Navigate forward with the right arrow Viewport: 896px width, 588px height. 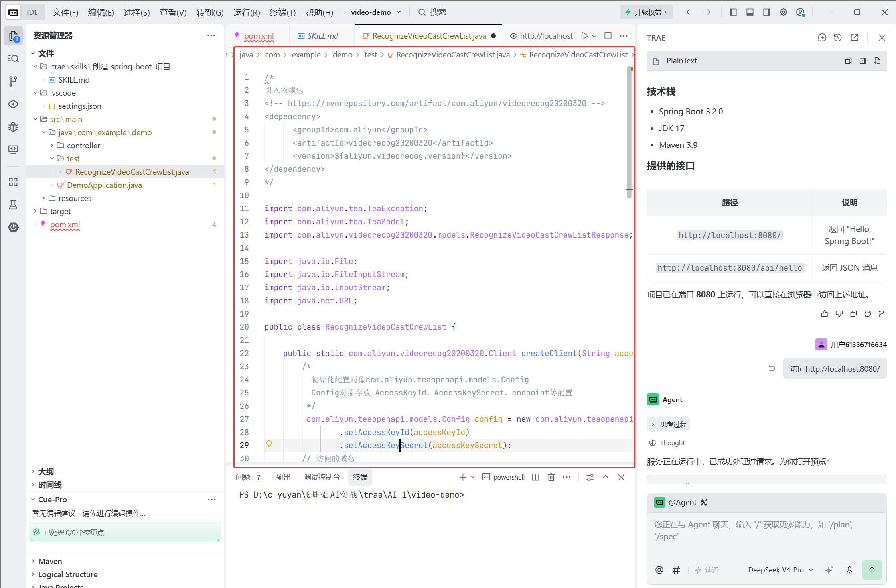[707, 12]
